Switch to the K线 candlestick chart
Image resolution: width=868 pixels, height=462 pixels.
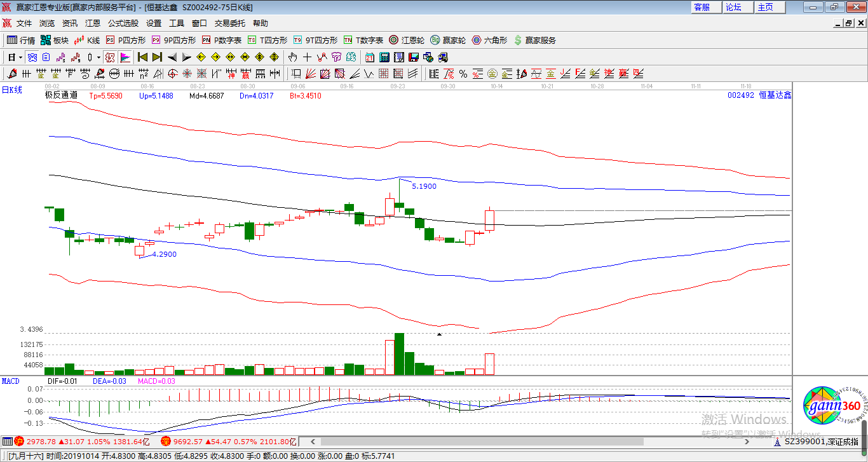point(87,40)
